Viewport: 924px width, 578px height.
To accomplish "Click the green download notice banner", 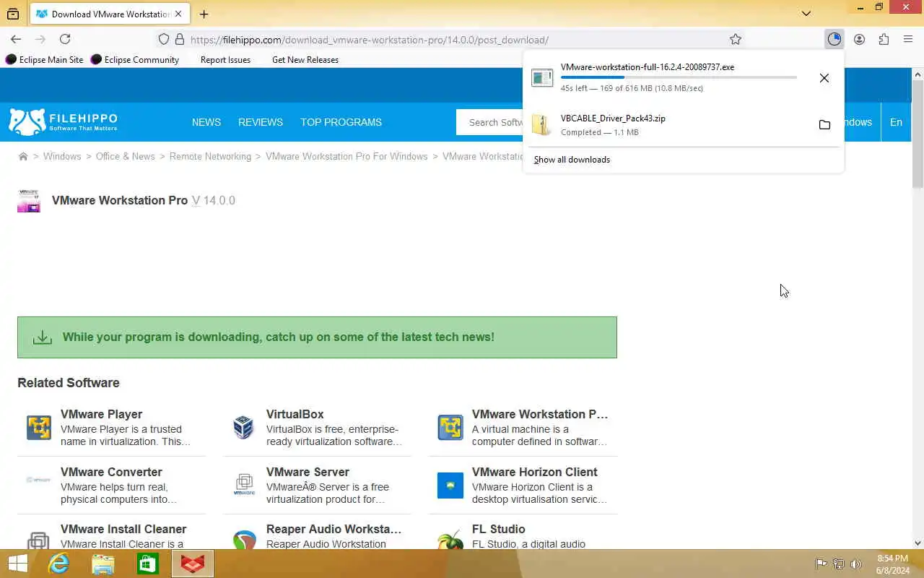I will coord(317,337).
